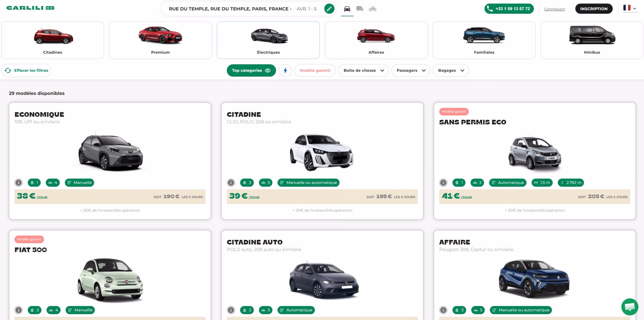Open the Bagages dropdown
This screenshot has width=644, height=320.
(x=451, y=70)
